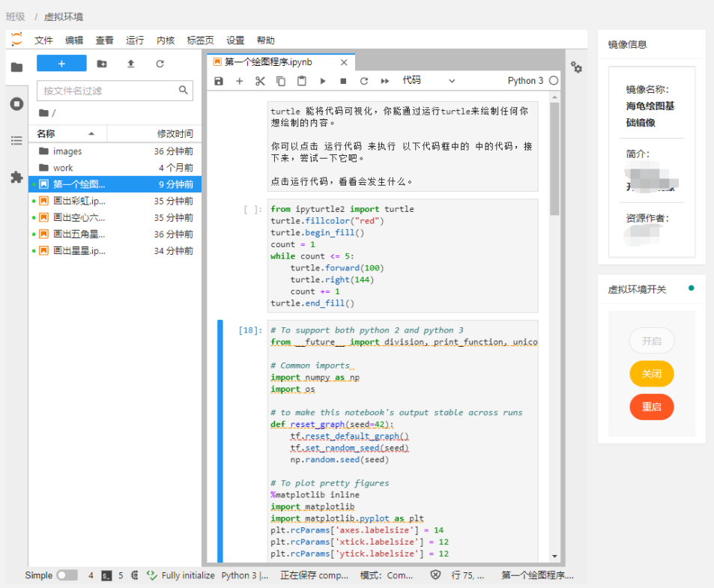Open the property inspector gear icon

(576, 67)
